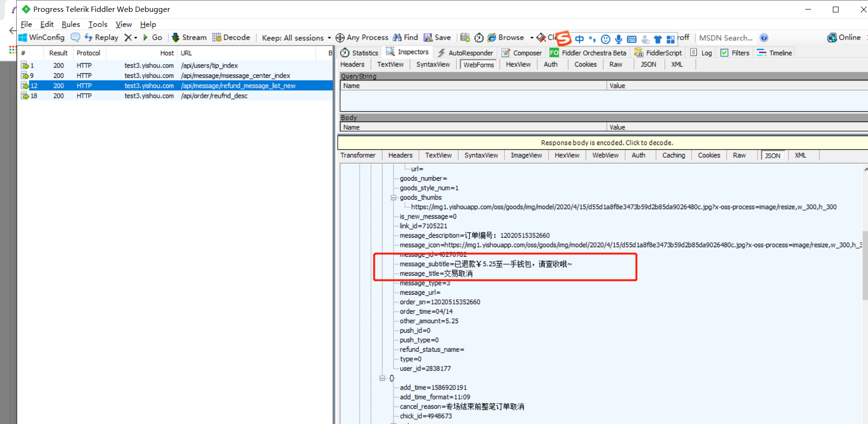The image size is (868, 424).
Task: Toggle the Decode option
Action: click(231, 38)
